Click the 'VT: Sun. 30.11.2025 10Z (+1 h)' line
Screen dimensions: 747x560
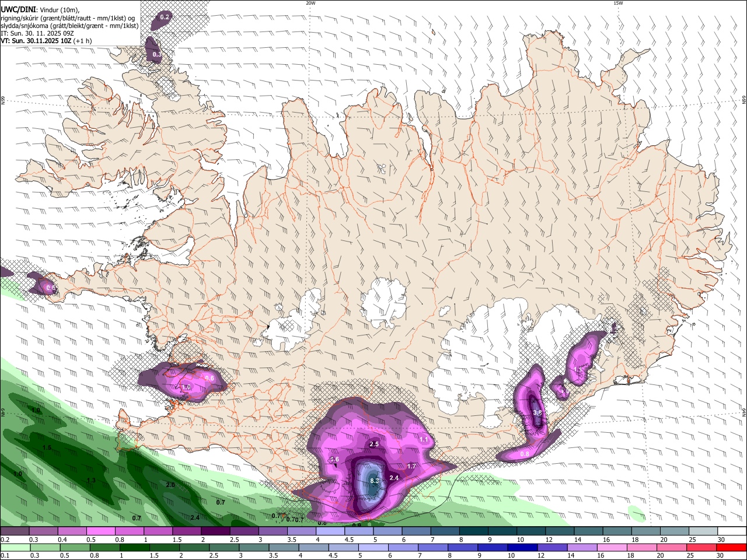coord(46,41)
